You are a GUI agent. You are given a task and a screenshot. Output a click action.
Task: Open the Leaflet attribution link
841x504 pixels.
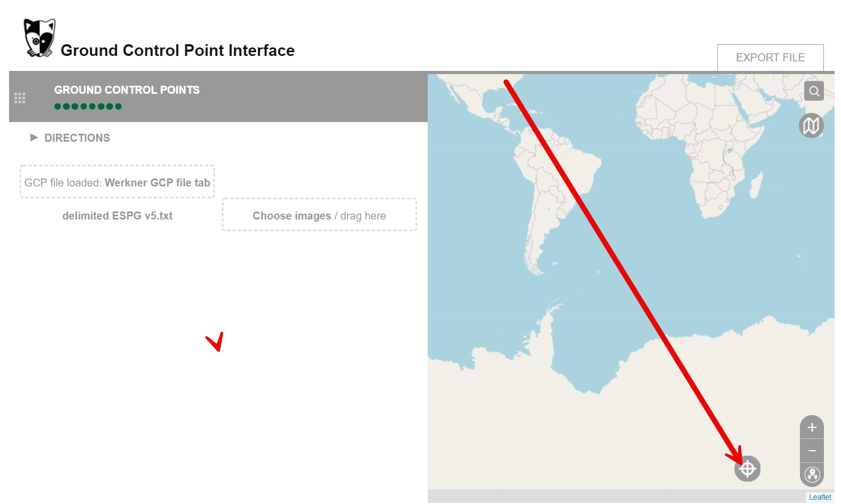[x=819, y=497]
